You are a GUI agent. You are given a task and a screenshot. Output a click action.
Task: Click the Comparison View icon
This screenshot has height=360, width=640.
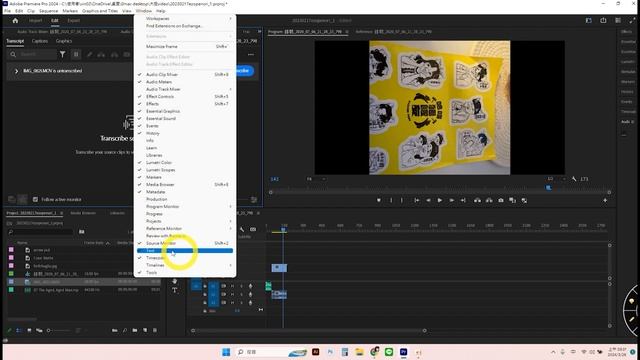[513, 200]
